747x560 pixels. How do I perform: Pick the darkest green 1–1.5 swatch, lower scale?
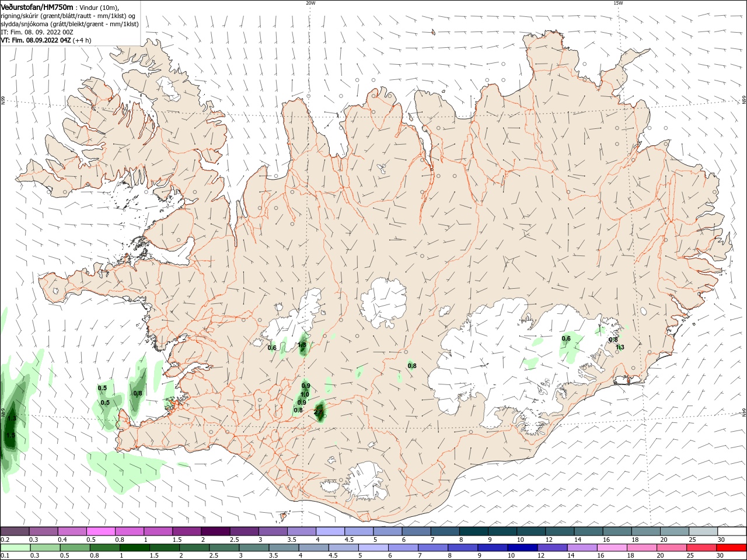click(135, 548)
